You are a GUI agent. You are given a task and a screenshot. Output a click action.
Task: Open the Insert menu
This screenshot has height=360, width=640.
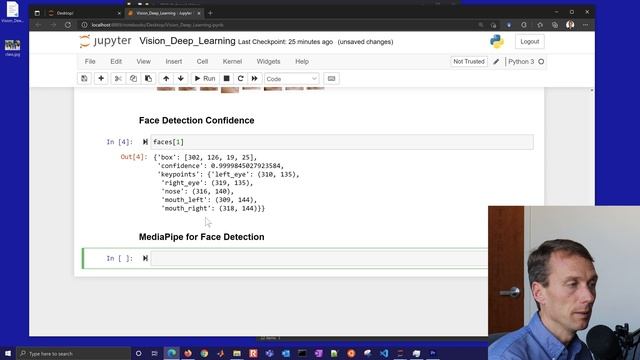point(173,62)
